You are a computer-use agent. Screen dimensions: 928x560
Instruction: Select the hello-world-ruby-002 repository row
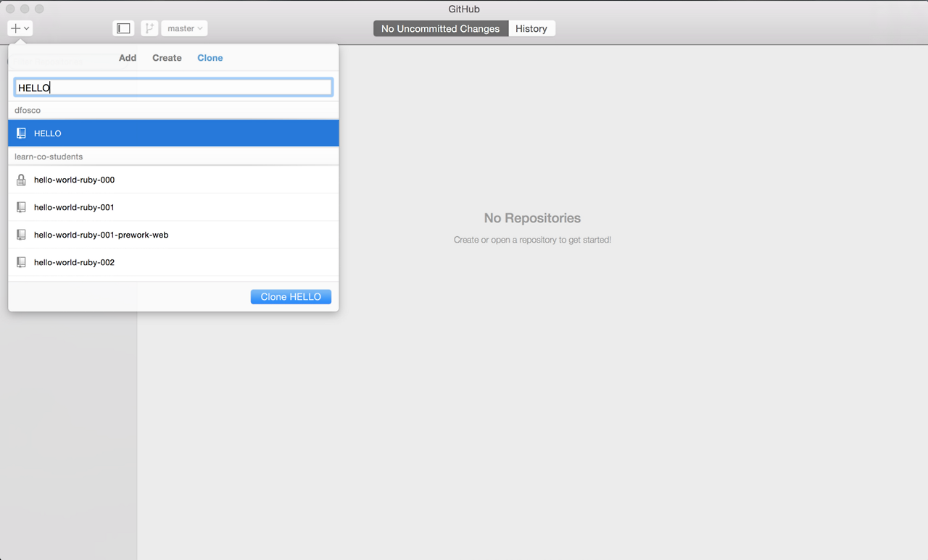tap(173, 262)
